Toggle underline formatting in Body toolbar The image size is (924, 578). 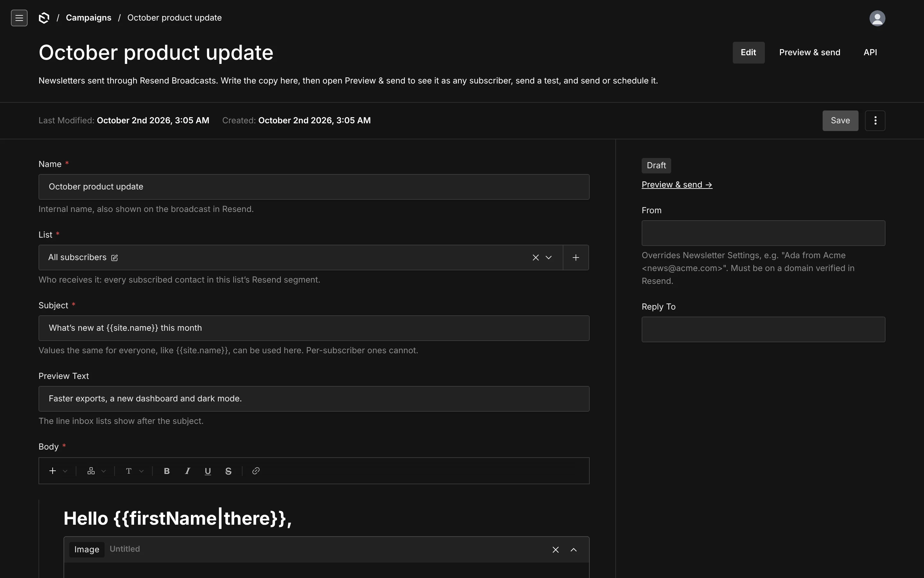[x=208, y=471]
